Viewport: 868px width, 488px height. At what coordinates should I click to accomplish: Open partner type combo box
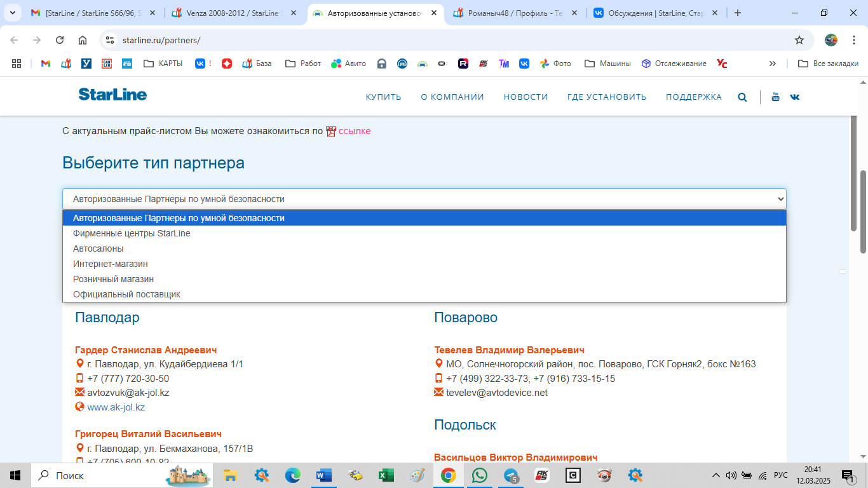click(424, 199)
